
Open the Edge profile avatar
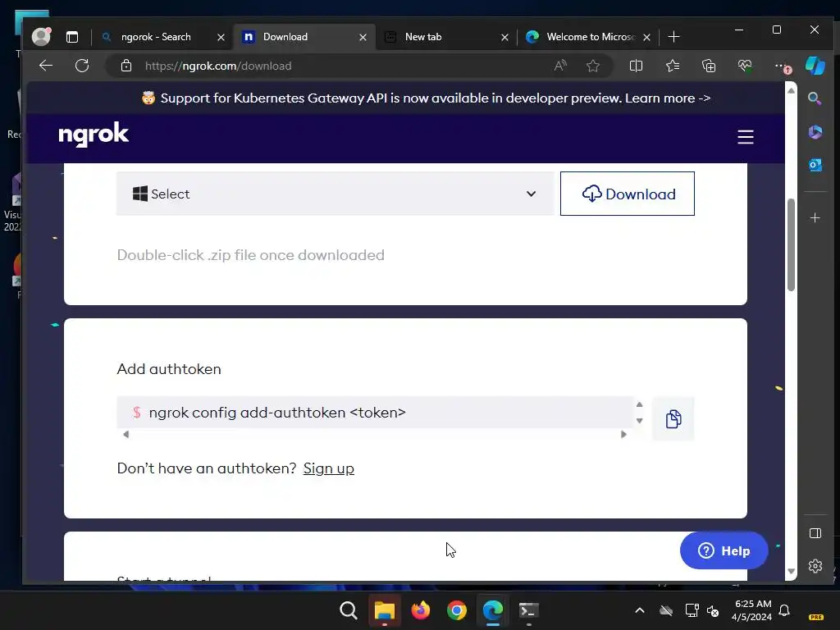[41, 36]
